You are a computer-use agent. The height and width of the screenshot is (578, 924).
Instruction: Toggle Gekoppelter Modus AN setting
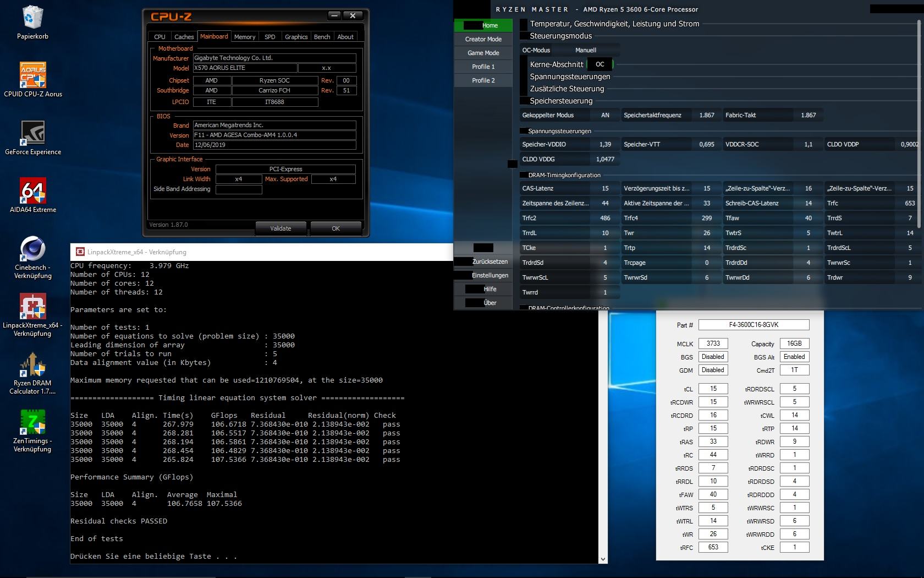click(x=605, y=115)
